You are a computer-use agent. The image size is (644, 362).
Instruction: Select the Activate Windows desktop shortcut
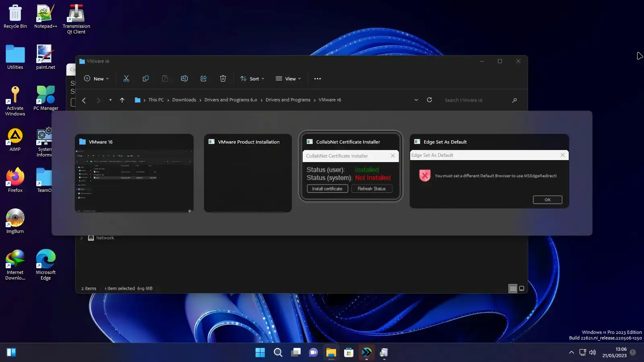click(x=15, y=101)
